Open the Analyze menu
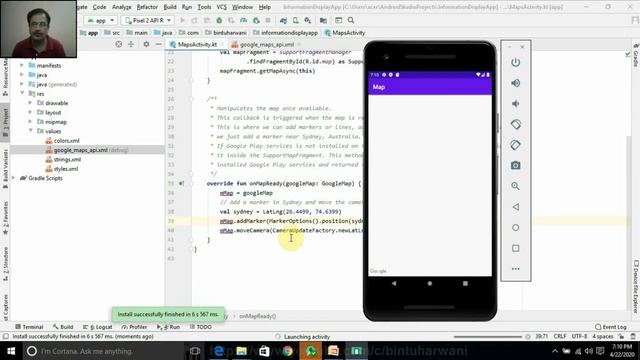Image resolution: width=640 pixels, height=360 pixels. (x=122, y=7)
